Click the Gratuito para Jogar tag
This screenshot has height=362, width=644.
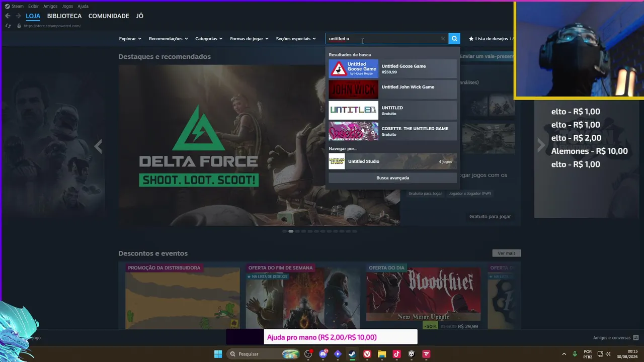tap(425, 194)
